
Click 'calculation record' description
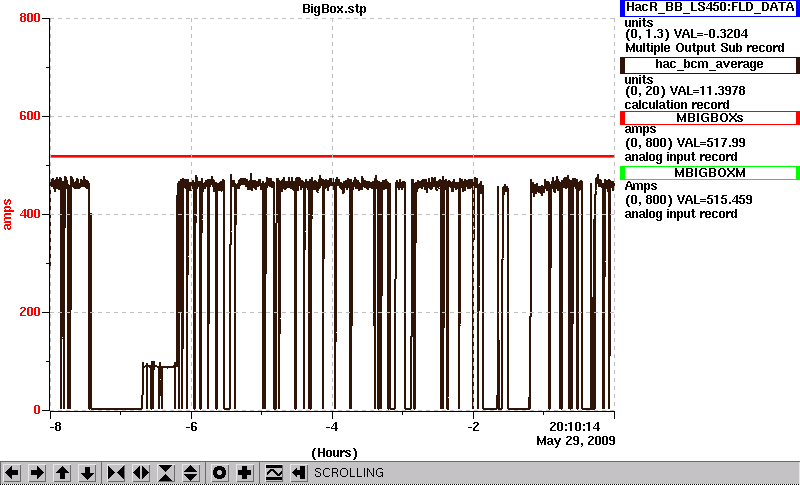tap(677, 105)
